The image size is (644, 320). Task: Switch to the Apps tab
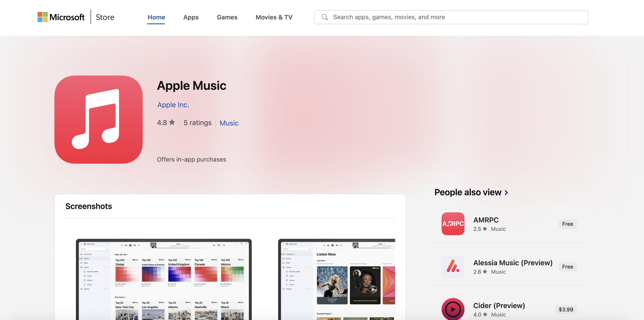click(x=191, y=17)
